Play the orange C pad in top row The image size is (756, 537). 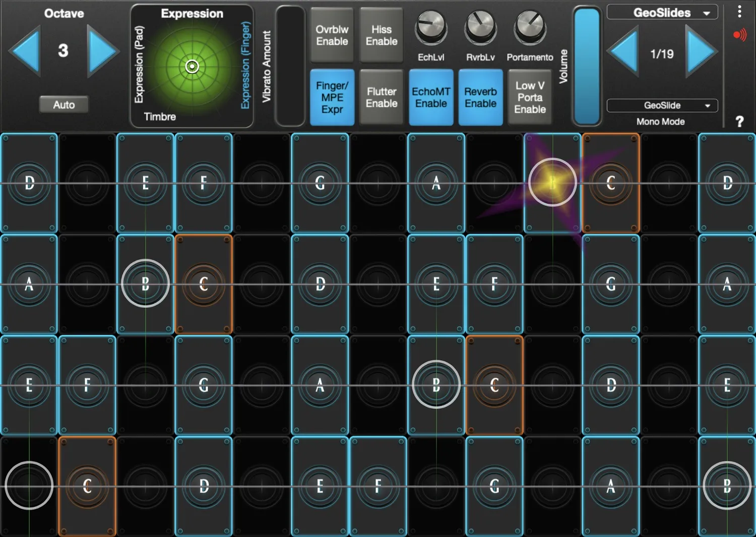(611, 183)
